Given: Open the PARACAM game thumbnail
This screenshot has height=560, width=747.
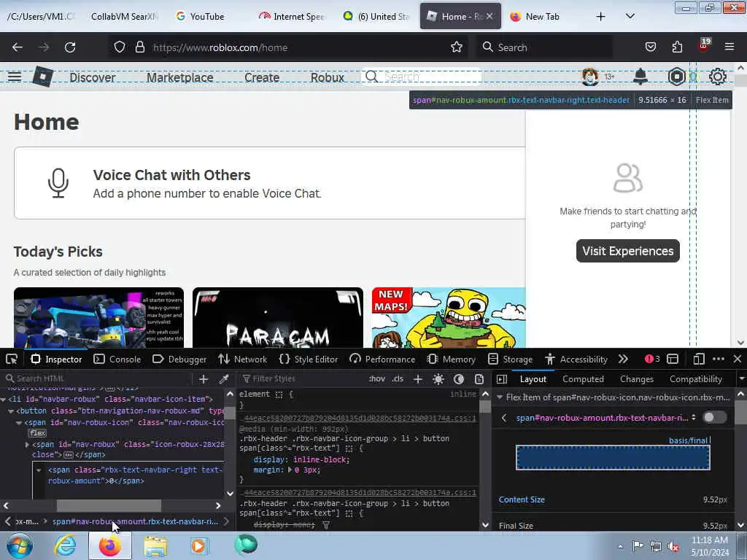Looking at the screenshot, I should [278, 318].
